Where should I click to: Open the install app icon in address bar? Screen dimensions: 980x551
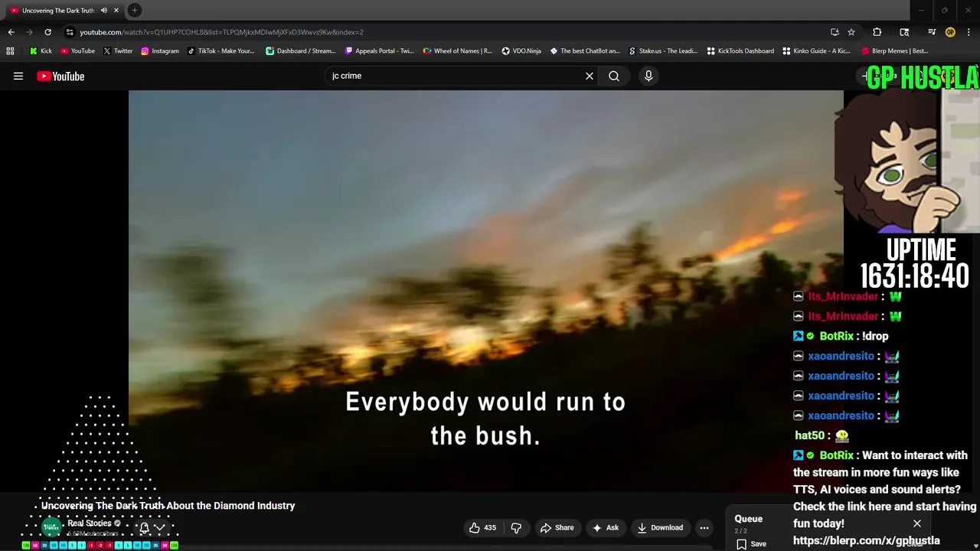tap(835, 32)
